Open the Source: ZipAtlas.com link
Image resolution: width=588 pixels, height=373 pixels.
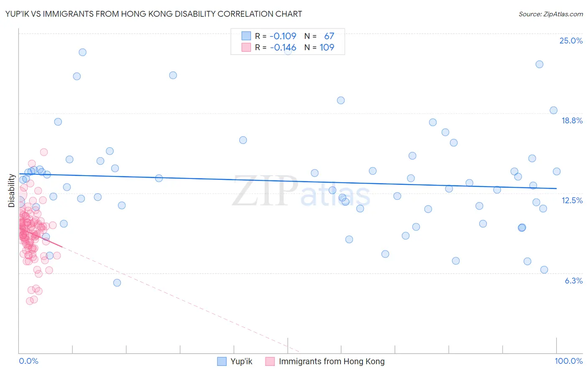coord(551,14)
